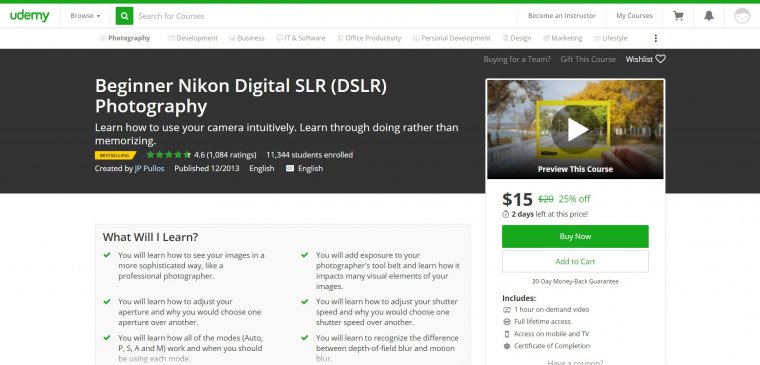760x365 pixels.
Task: Click the green search magnifier icon
Action: (124, 16)
